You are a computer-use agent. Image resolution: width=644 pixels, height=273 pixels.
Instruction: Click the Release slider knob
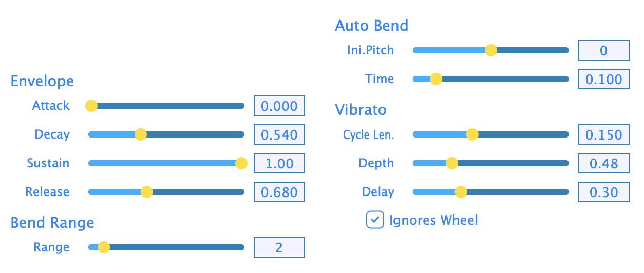tap(147, 192)
